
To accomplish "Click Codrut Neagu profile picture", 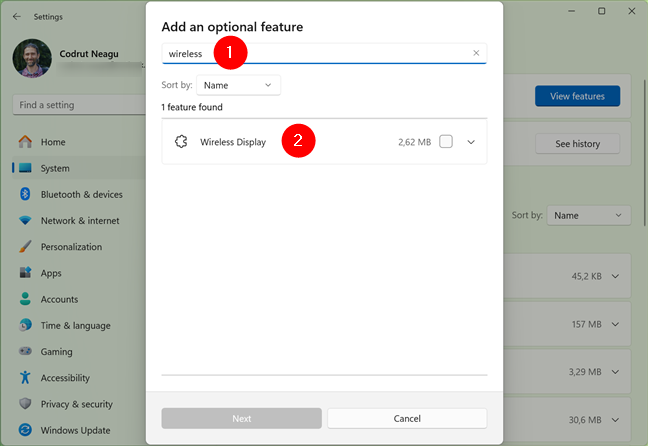I will [x=32, y=58].
